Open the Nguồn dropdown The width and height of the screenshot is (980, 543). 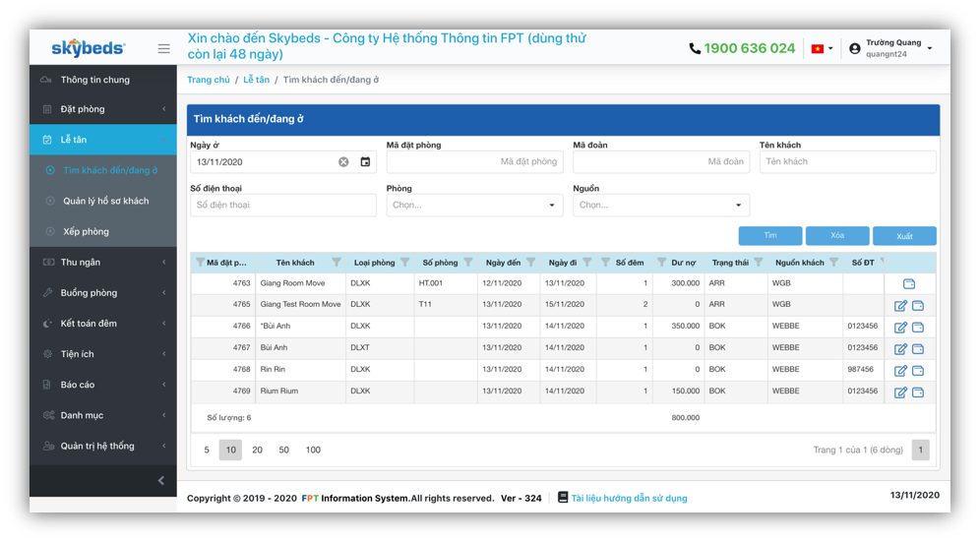(661, 206)
